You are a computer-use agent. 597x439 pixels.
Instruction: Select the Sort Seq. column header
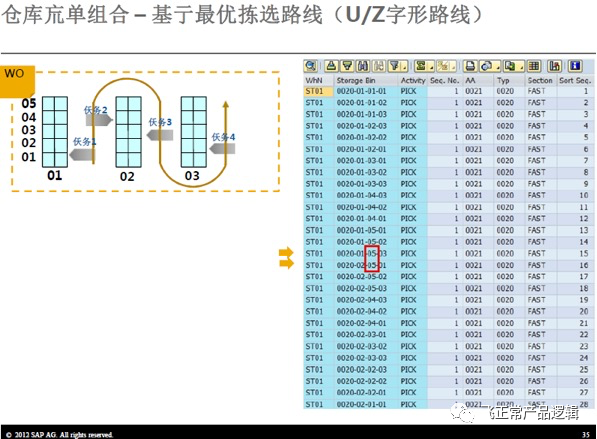coord(575,80)
